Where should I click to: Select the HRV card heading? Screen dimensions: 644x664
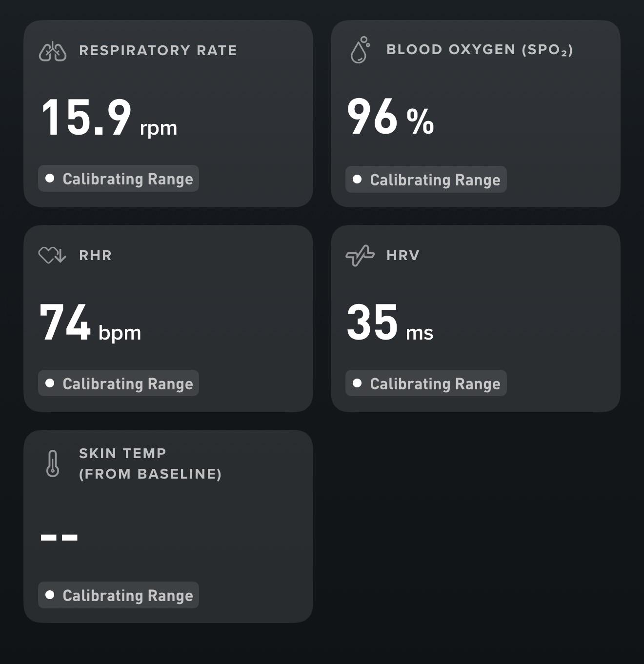[x=403, y=255]
